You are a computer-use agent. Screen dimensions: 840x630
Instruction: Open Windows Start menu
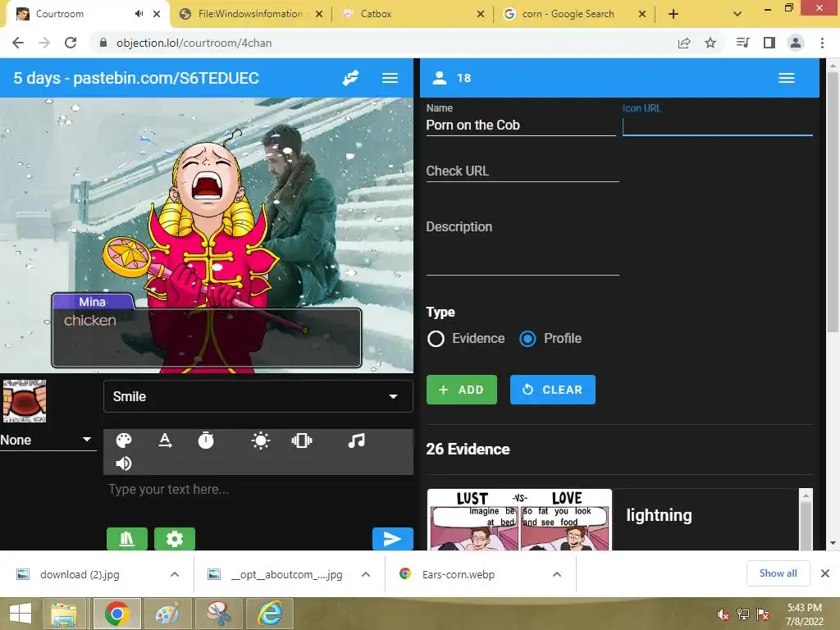[x=21, y=614]
